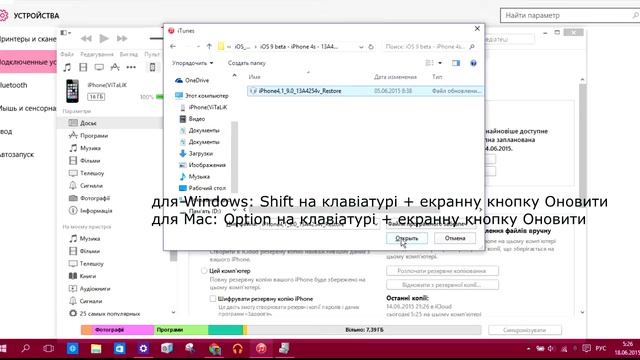Open Task View on taskbar
This screenshot has height=360, width=640.
[x=49, y=349]
